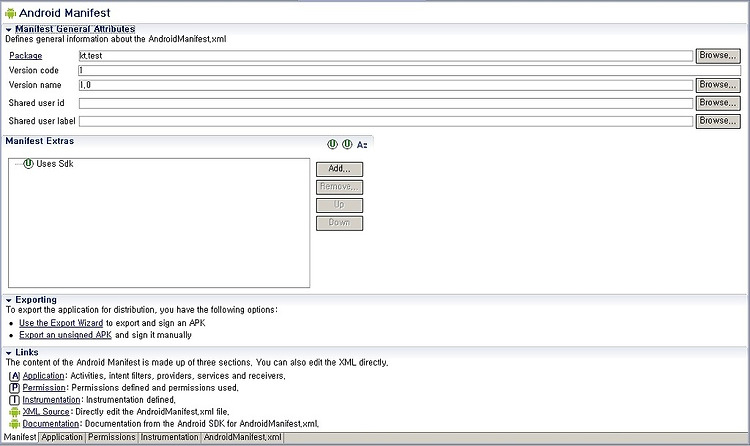Open the AndroidManifest.xml tab
This screenshot has height=446, width=750.
click(243, 437)
